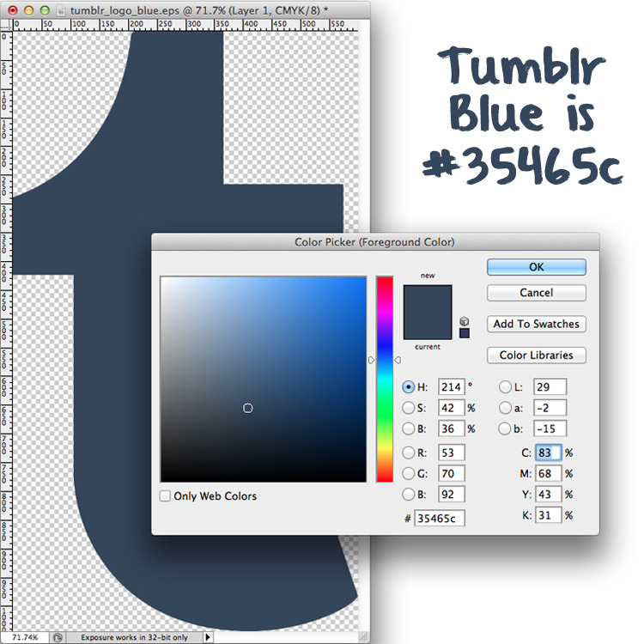Click inside the color saturation field
644x644 pixels.
(264, 379)
